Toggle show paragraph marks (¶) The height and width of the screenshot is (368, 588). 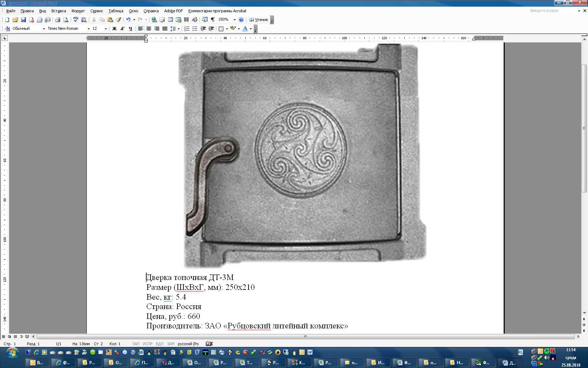point(212,20)
